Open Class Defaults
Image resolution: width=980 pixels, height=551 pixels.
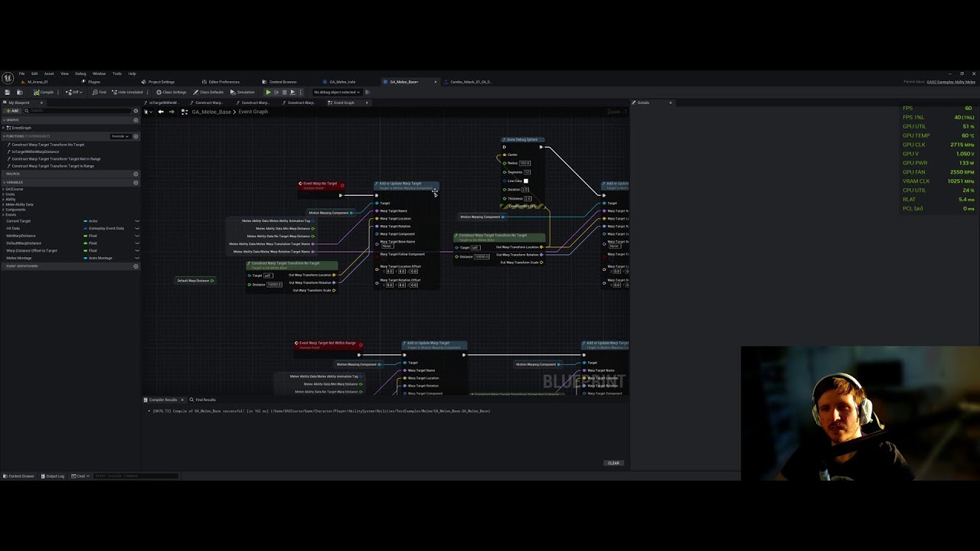pos(207,92)
